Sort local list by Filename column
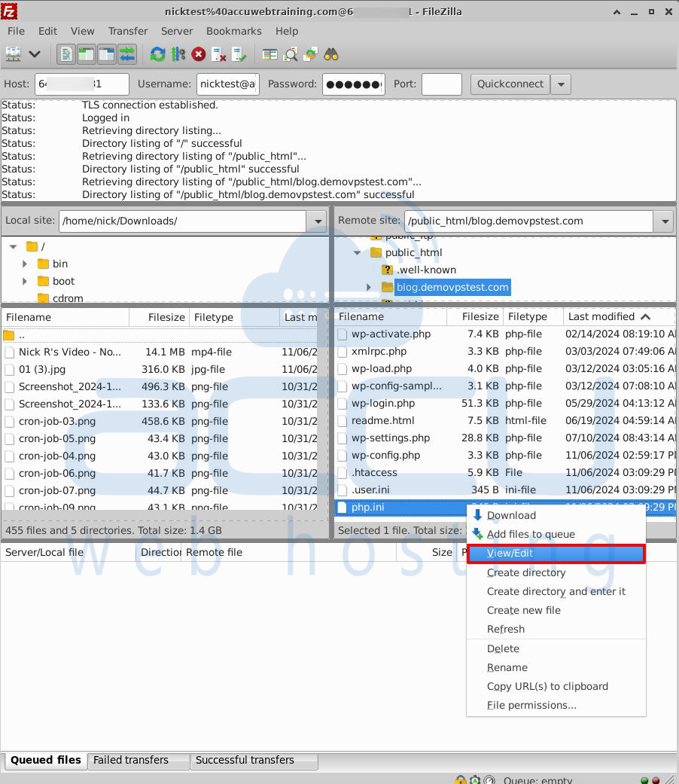Viewport: 679px width, 784px height. click(66, 317)
